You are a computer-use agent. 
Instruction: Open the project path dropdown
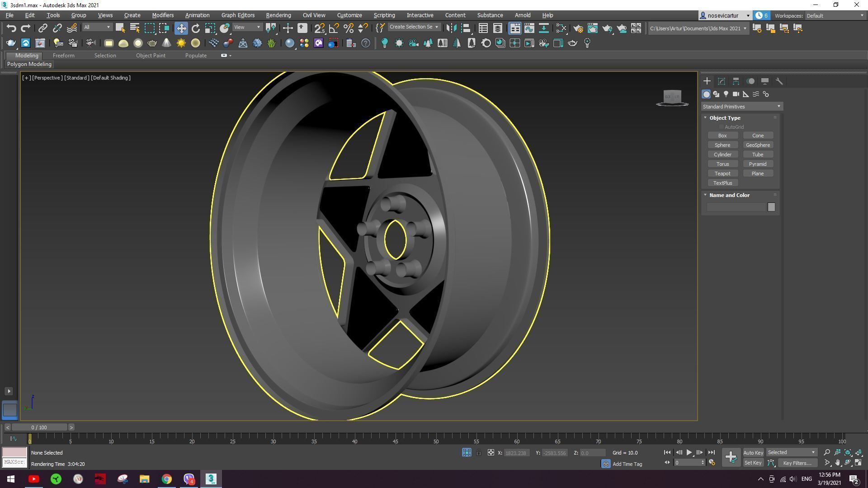[698, 28]
